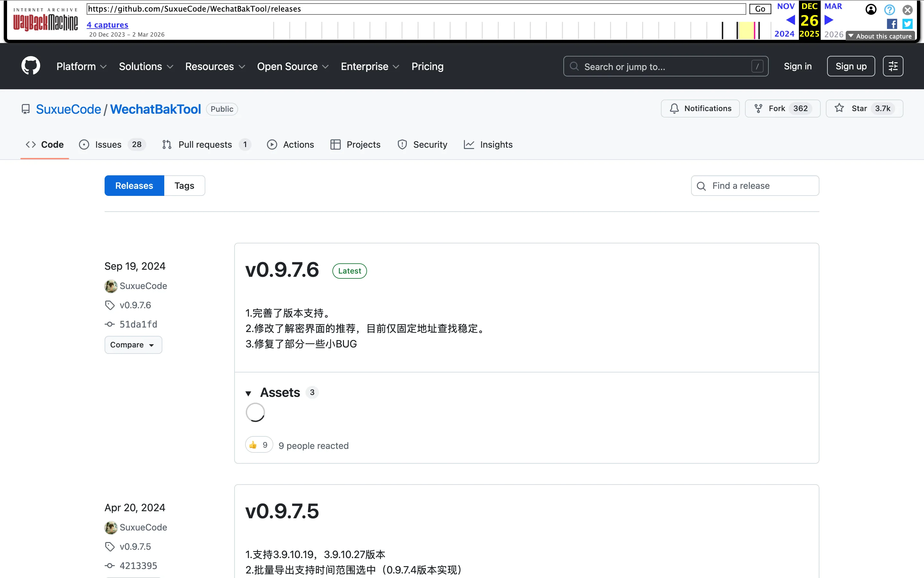The height and width of the screenshot is (578, 924).
Task: Open the appearance settings sliders icon
Action: pyautogui.click(x=893, y=66)
